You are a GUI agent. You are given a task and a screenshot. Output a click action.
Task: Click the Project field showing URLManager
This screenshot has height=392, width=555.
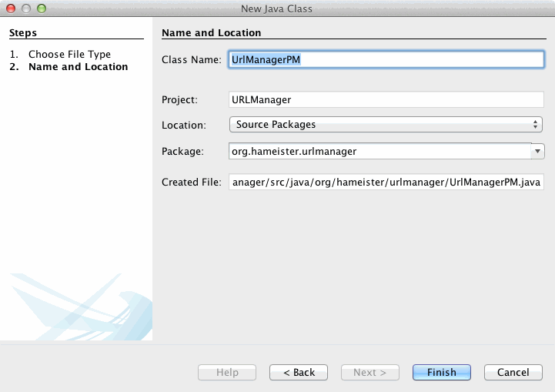386,99
